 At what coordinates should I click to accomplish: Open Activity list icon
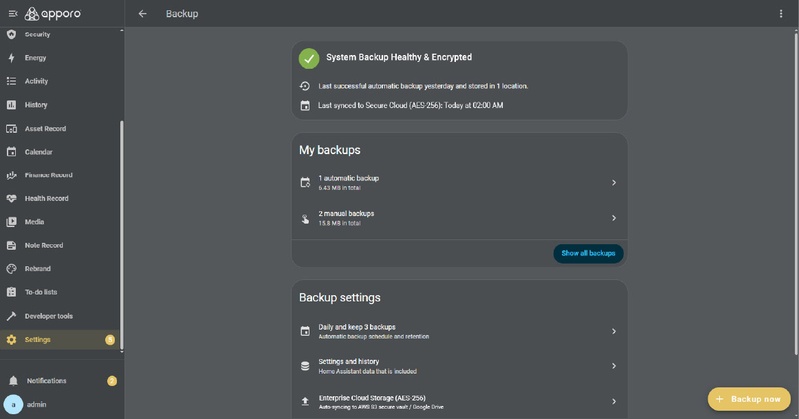click(x=11, y=81)
